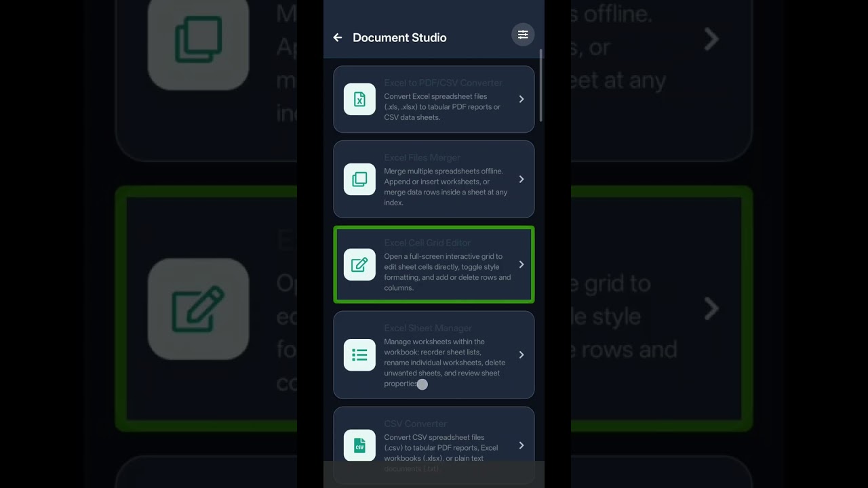Click the Excel Sheet Manager list icon
This screenshot has height=488, width=868.
[359, 354]
